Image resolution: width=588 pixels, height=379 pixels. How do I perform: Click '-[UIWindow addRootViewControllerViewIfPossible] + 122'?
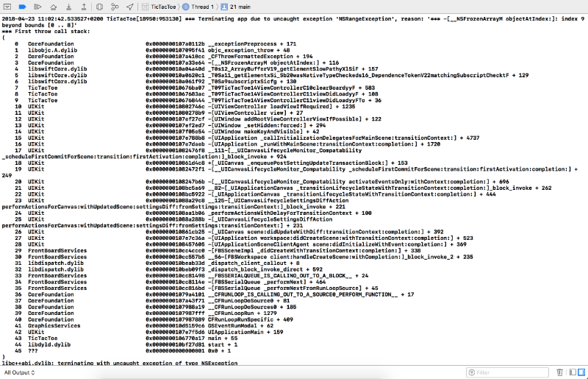(x=295, y=119)
